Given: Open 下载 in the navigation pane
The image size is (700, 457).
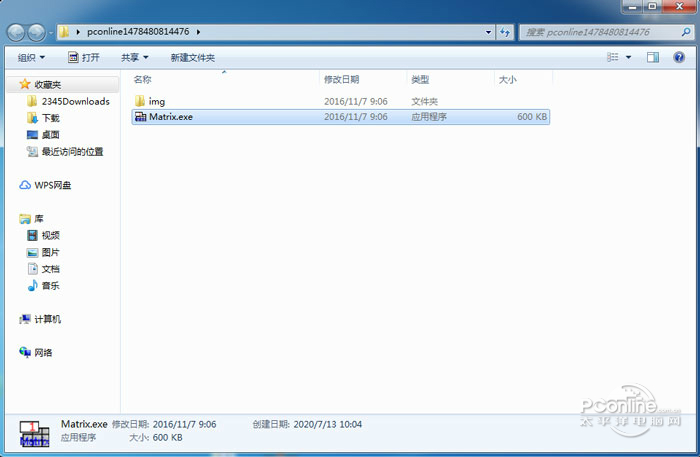Looking at the screenshot, I should pyautogui.click(x=50, y=118).
